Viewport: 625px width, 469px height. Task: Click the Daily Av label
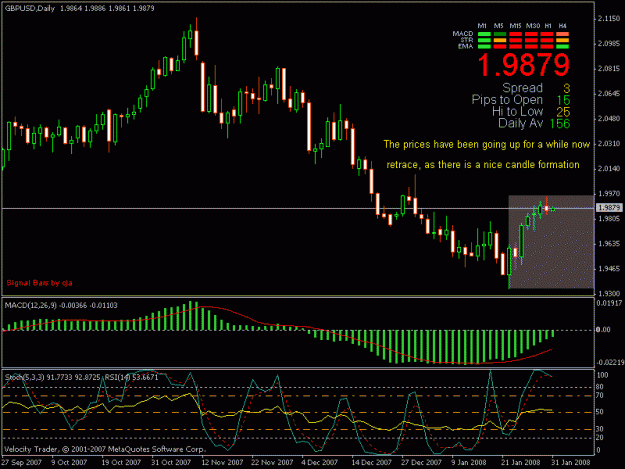tap(521, 123)
